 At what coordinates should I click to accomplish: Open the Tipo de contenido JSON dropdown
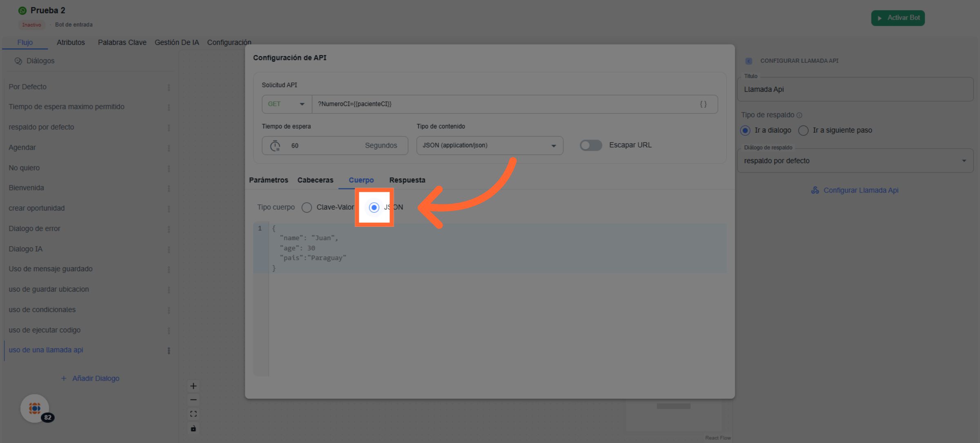pyautogui.click(x=489, y=146)
